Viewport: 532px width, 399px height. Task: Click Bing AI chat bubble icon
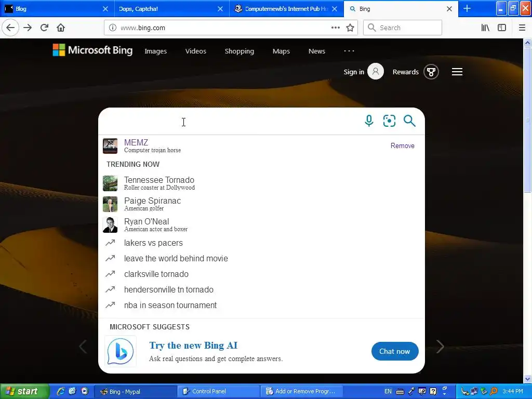tap(120, 351)
